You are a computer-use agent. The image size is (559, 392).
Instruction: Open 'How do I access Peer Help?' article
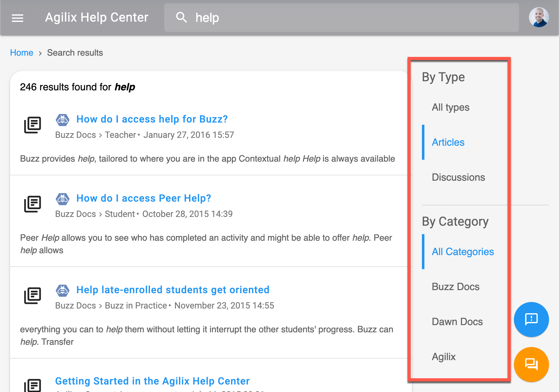[x=144, y=198]
